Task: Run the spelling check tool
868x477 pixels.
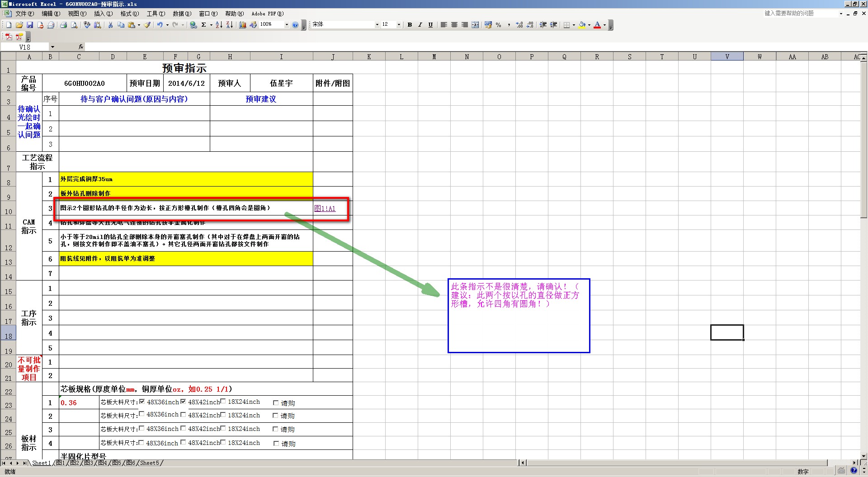Action: tap(87, 25)
